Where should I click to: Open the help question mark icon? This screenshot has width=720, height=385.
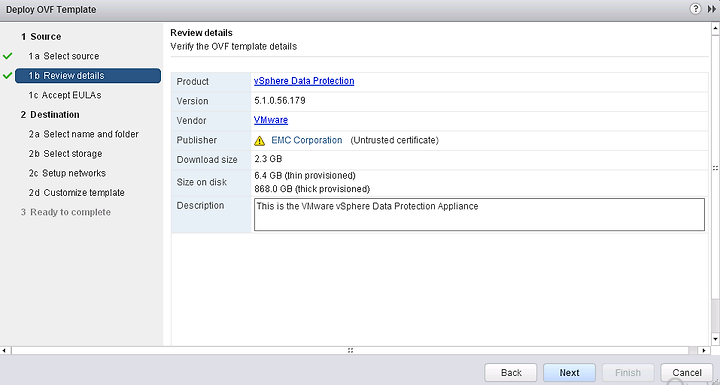(x=696, y=9)
